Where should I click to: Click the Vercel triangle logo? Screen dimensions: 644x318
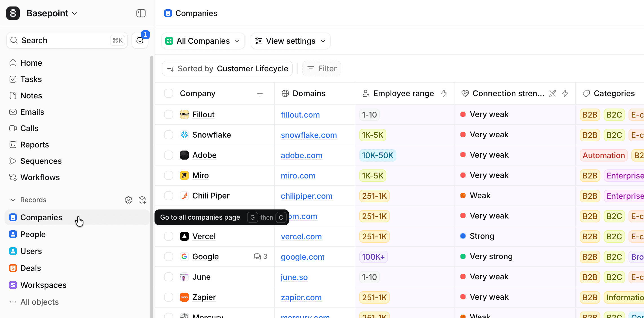pos(184,236)
